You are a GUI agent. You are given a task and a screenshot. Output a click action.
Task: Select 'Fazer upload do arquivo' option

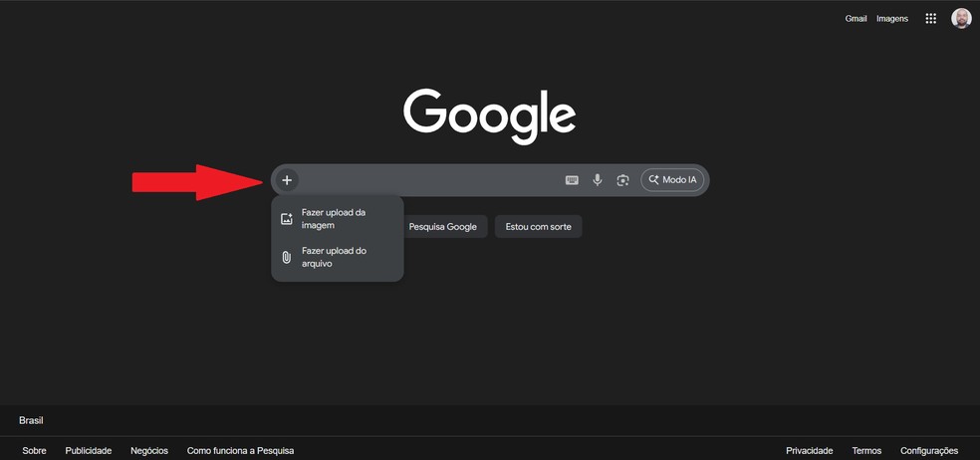pos(338,257)
